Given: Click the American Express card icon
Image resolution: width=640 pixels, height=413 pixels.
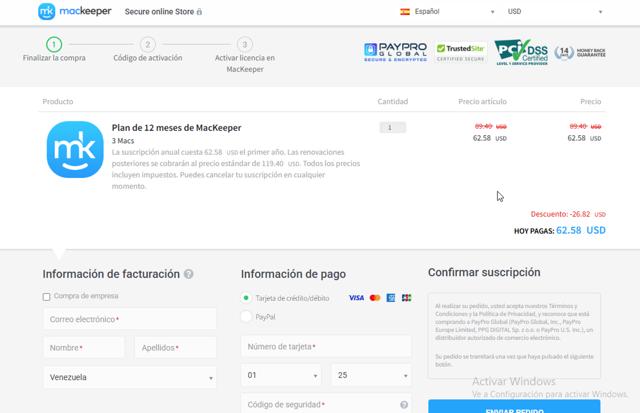Looking at the screenshot, I should pos(391,298).
